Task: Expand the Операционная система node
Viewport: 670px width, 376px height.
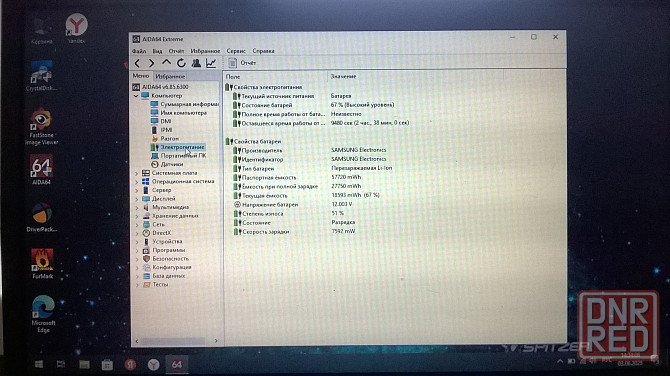Action: 137,182
